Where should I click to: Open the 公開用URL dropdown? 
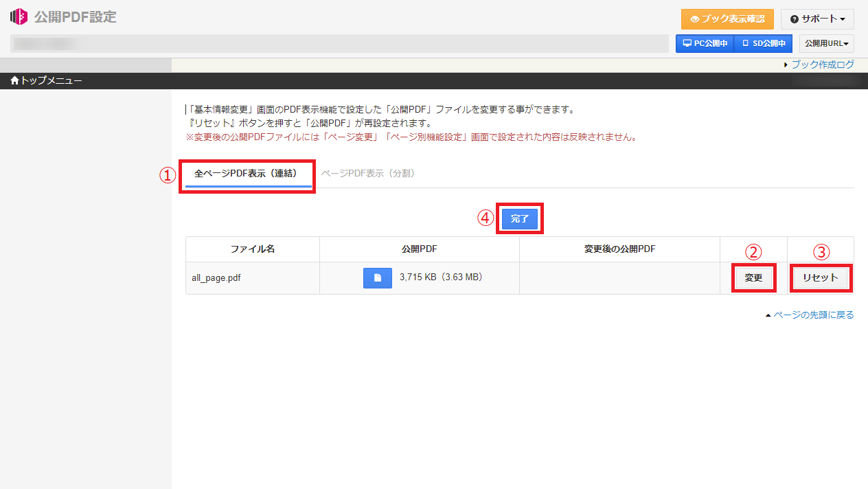pos(826,43)
